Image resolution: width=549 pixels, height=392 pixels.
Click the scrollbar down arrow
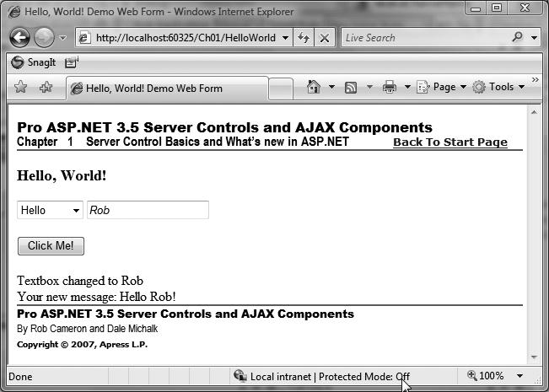click(x=534, y=357)
